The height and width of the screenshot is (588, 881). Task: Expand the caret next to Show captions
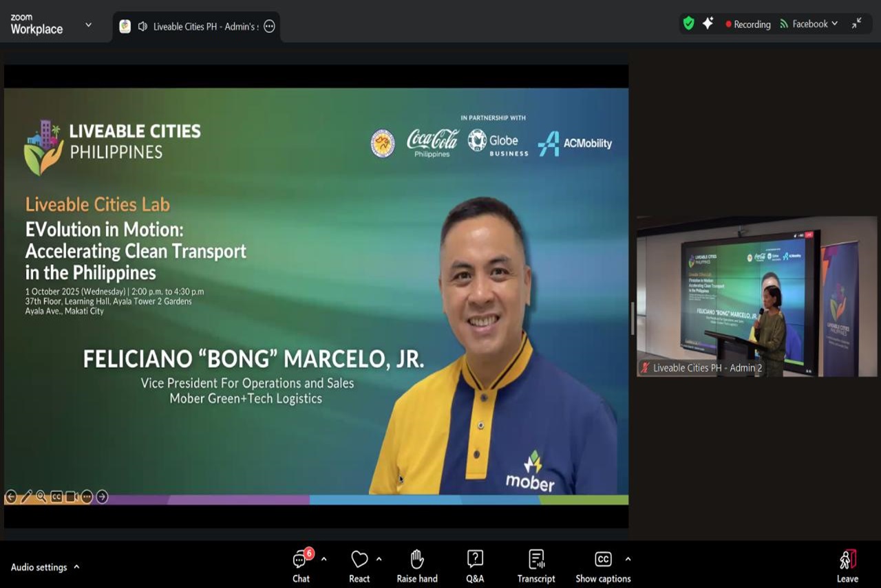click(628, 559)
